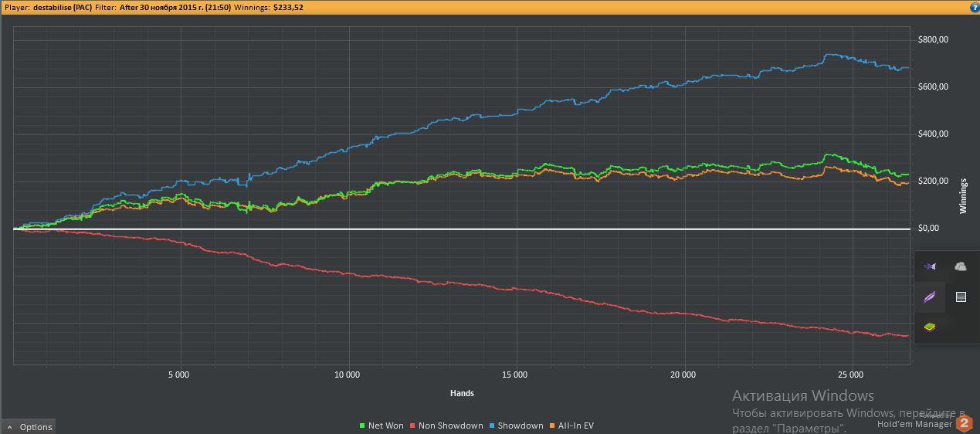Click the OneDrive cloud tray icon

pyautogui.click(x=961, y=266)
